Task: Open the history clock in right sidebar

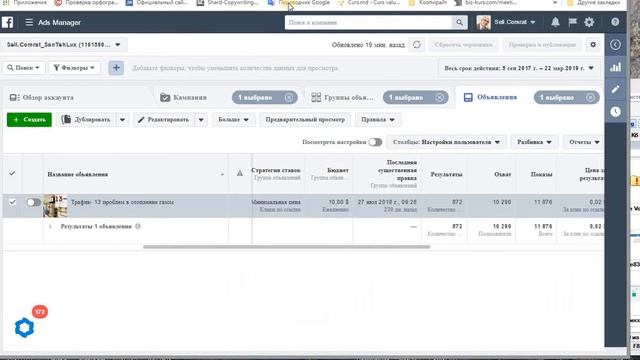Action: (x=616, y=111)
